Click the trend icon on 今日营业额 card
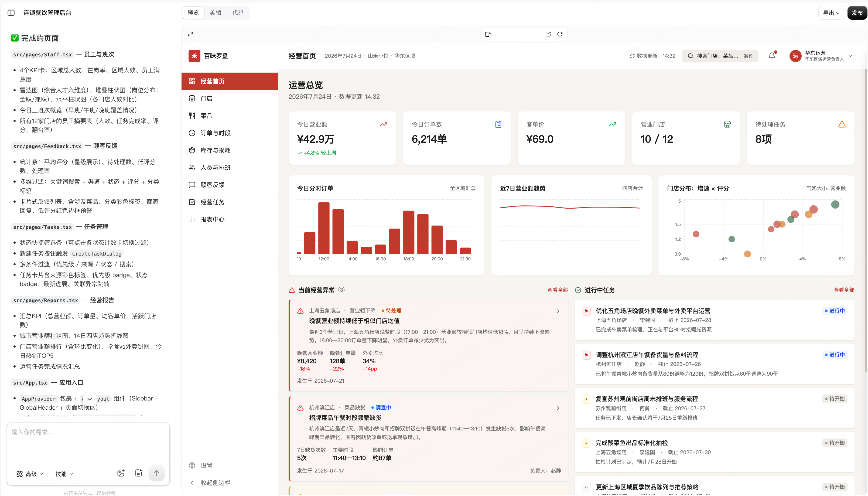The width and height of the screenshot is (868, 496). (x=384, y=124)
